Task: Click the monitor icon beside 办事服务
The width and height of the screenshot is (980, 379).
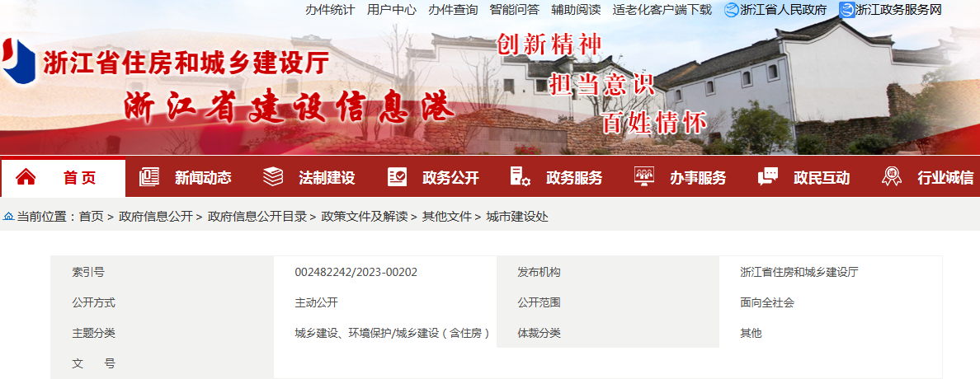Action: click(x=644, y=177)
